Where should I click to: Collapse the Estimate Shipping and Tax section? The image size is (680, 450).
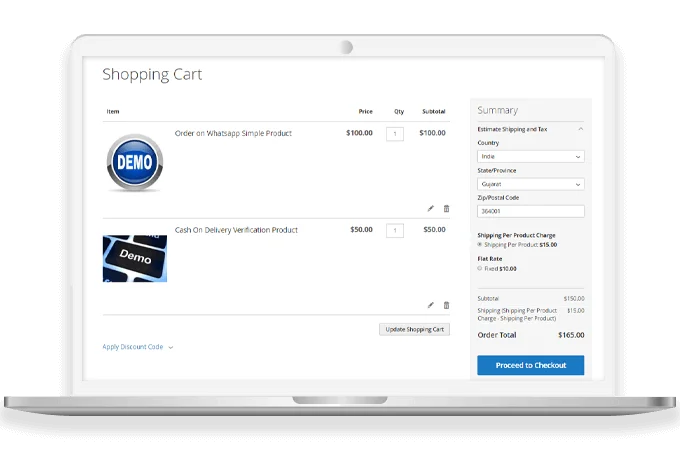coord(580,129)
